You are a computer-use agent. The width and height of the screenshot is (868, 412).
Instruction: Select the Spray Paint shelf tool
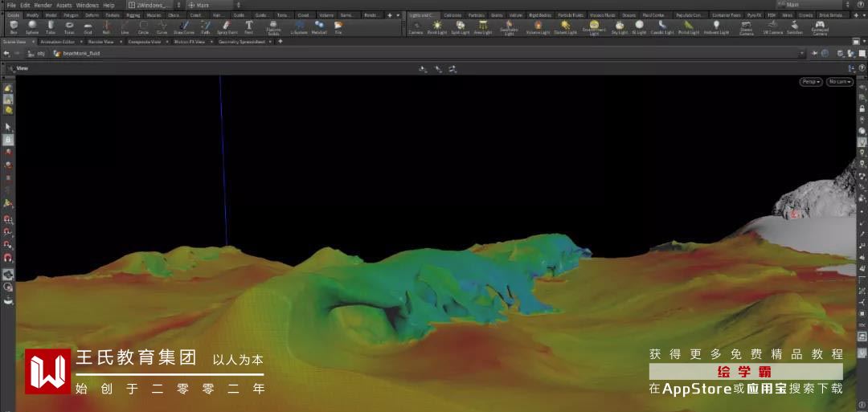[227, 27]
